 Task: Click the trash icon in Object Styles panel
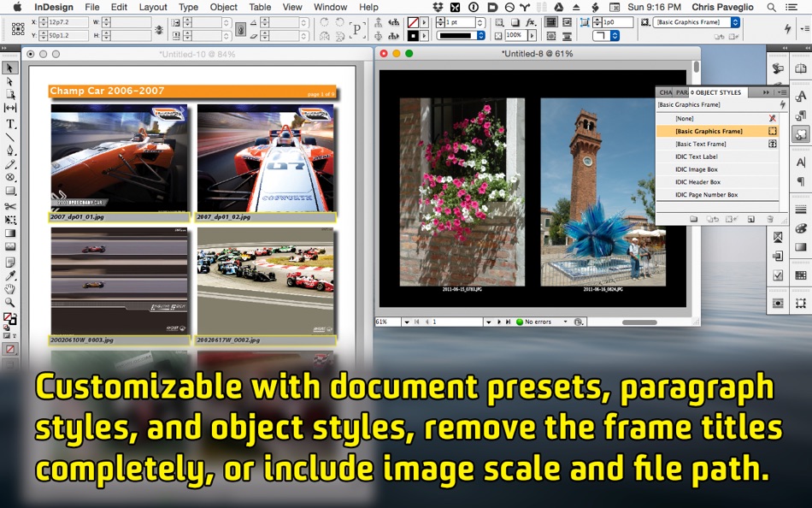click(x=770, y=219)
